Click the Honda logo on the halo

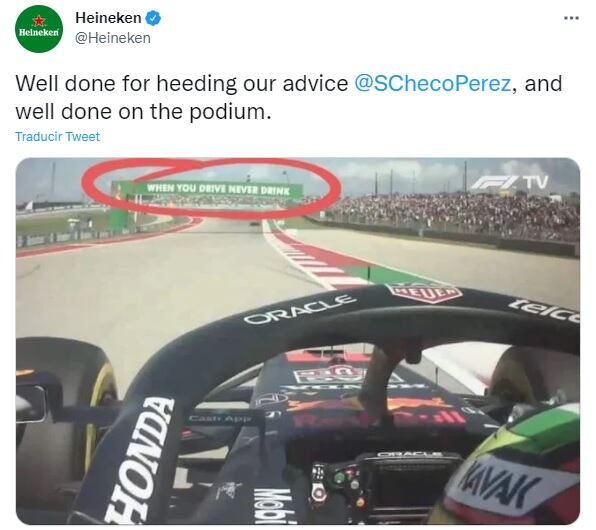141,458
